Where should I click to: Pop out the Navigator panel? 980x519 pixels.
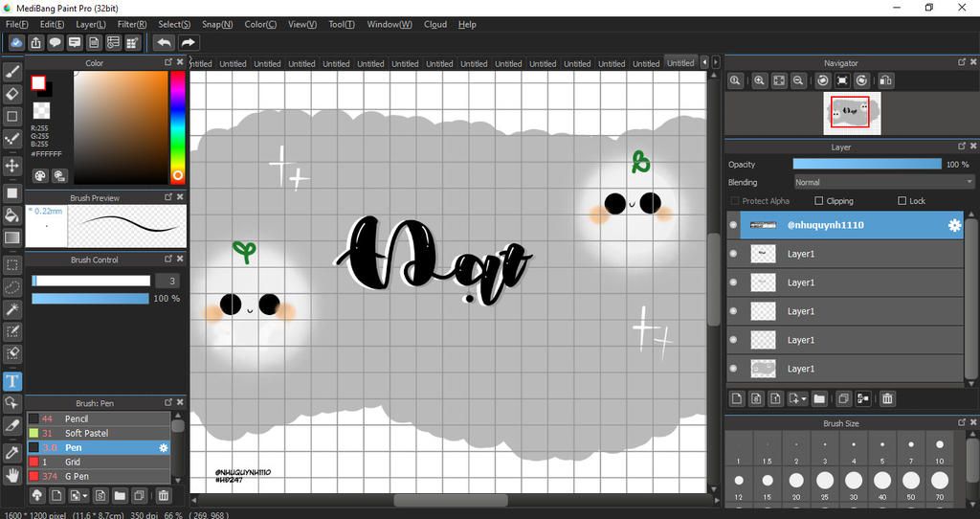pyautogui.click(x=962, y=62)
